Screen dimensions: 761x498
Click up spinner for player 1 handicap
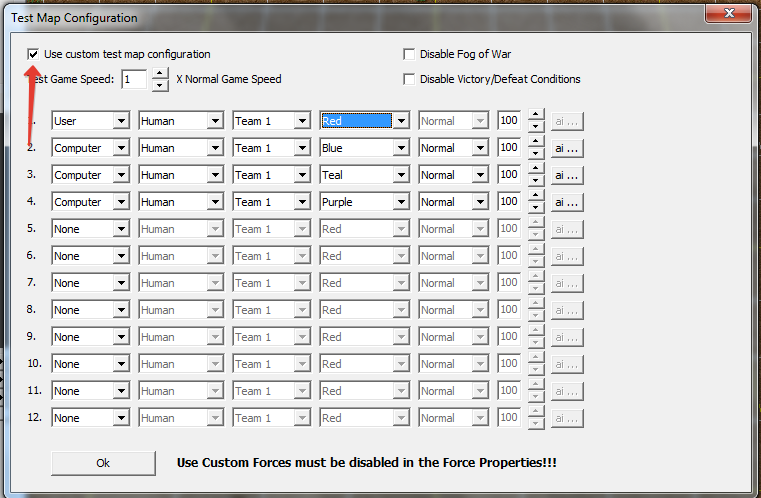click(536, 115)
